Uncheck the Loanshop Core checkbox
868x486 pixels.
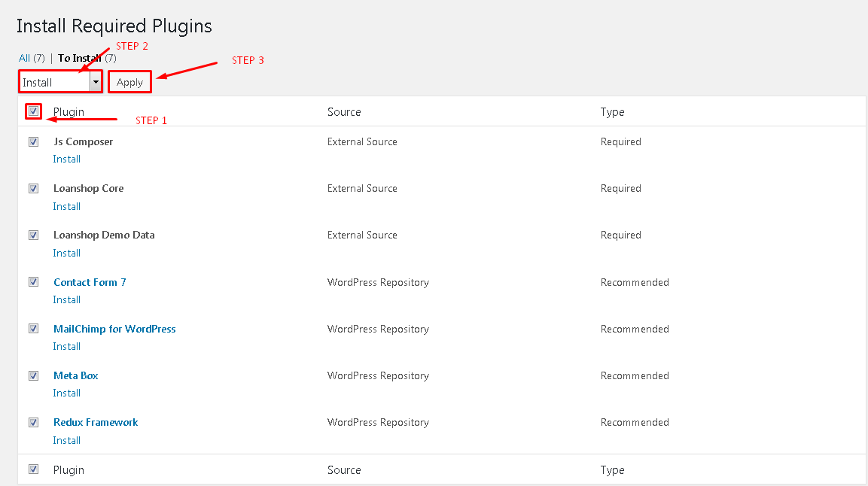click(x=33, y=188)
